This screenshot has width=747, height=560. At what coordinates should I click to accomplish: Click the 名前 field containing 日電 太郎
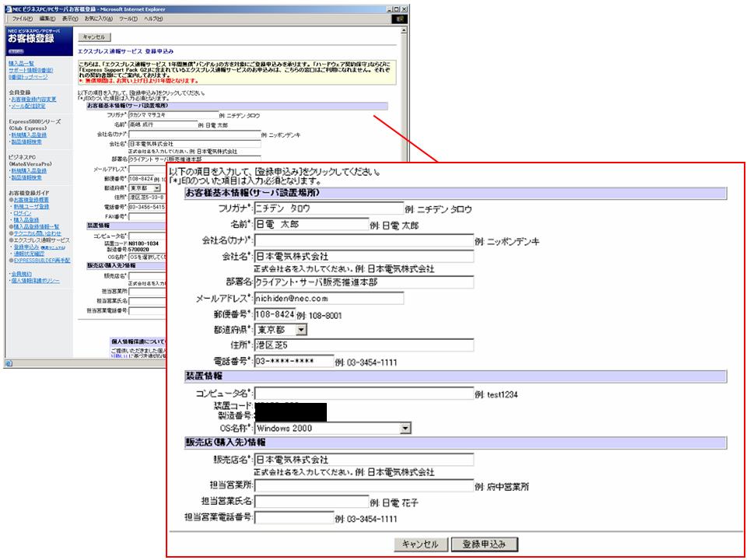click(311, 224)
